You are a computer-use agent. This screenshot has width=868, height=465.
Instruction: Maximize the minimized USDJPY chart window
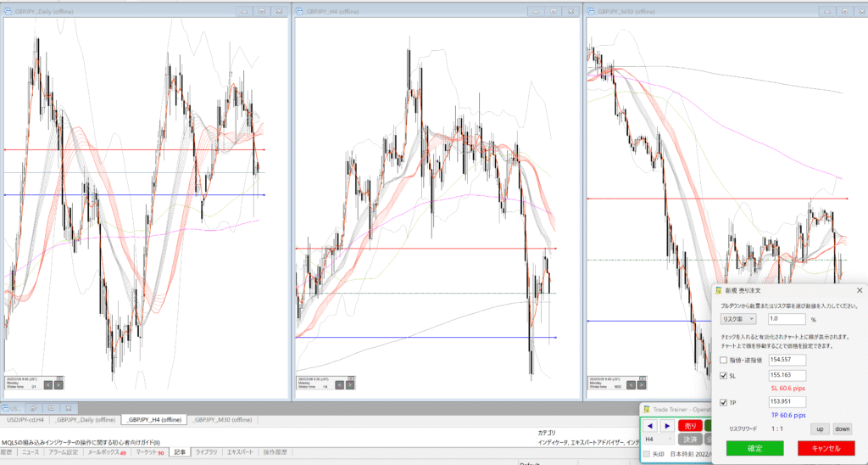[x=51, y=408]
